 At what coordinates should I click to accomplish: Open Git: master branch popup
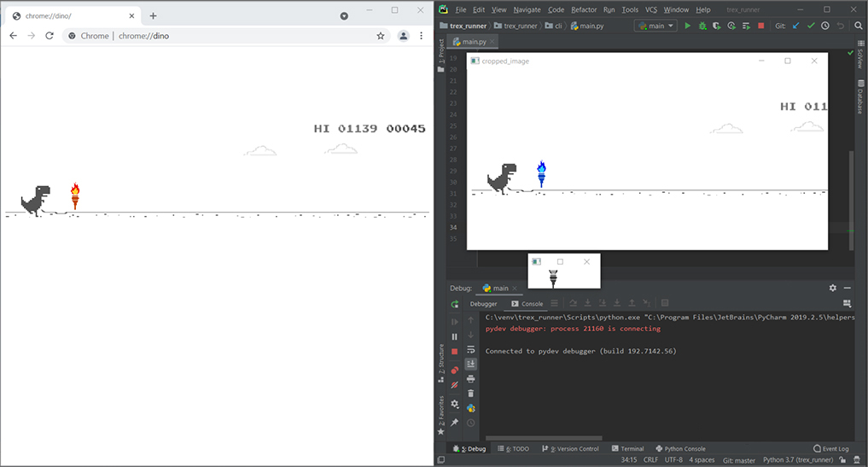pyautogui.click(x=739, y=460)
